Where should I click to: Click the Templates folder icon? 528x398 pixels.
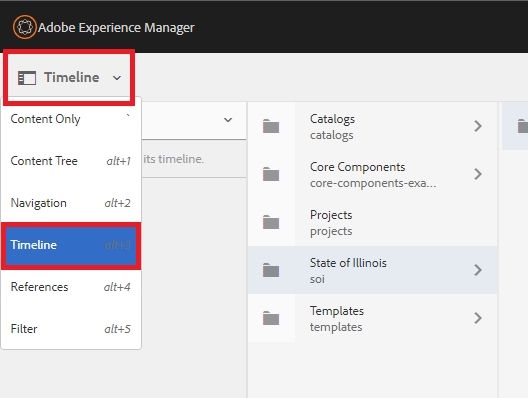pyautogui.click(x=271, y=318)
